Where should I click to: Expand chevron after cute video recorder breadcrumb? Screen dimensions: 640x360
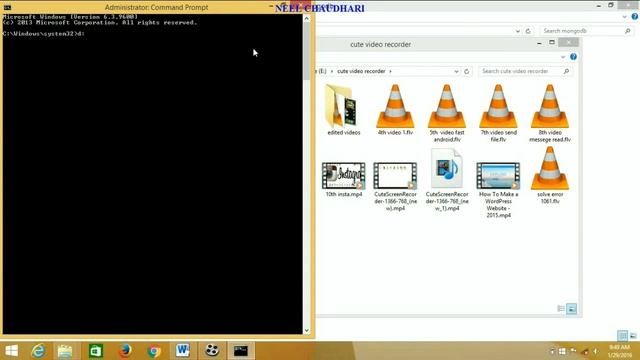click(x=390, y=71)
